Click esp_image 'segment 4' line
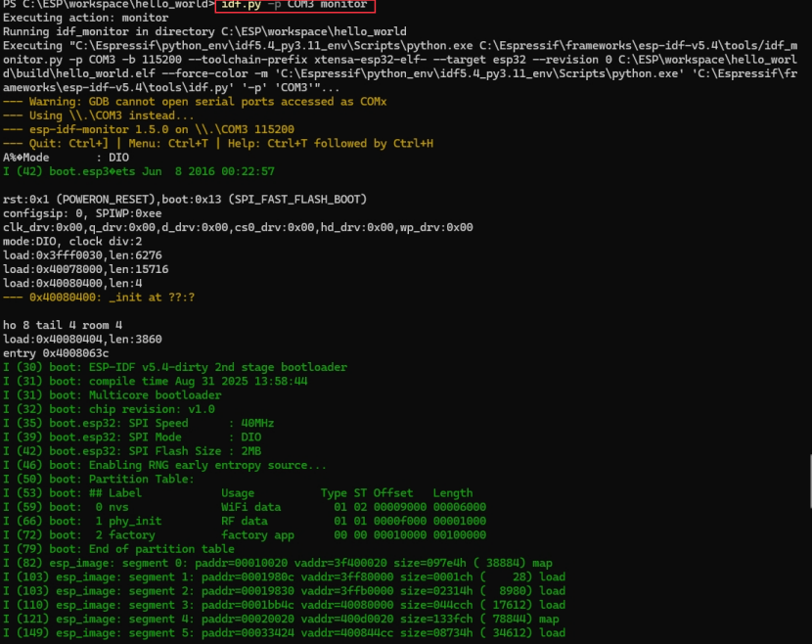The width and height of the screenshot is (812, 644). [x=281, y=620]
